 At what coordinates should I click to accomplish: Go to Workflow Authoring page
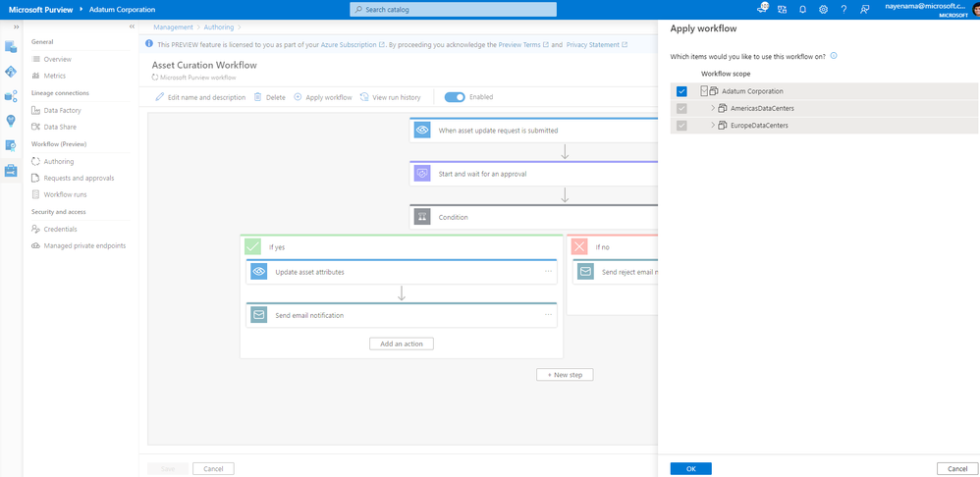point(58,162)
